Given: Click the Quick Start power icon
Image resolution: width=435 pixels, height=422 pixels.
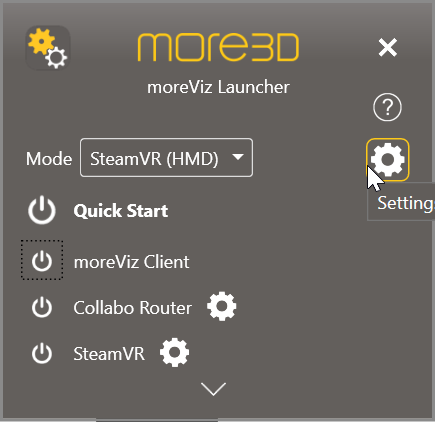Looking at the screenshot, I should point(42,211).
